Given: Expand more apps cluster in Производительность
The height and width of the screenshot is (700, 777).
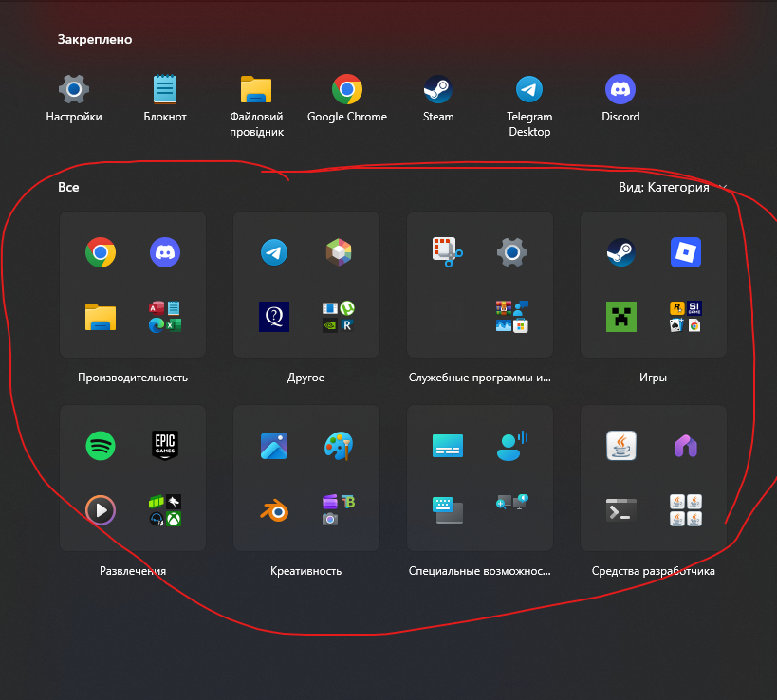Looking at the screenshot, I should pos(165,317).
